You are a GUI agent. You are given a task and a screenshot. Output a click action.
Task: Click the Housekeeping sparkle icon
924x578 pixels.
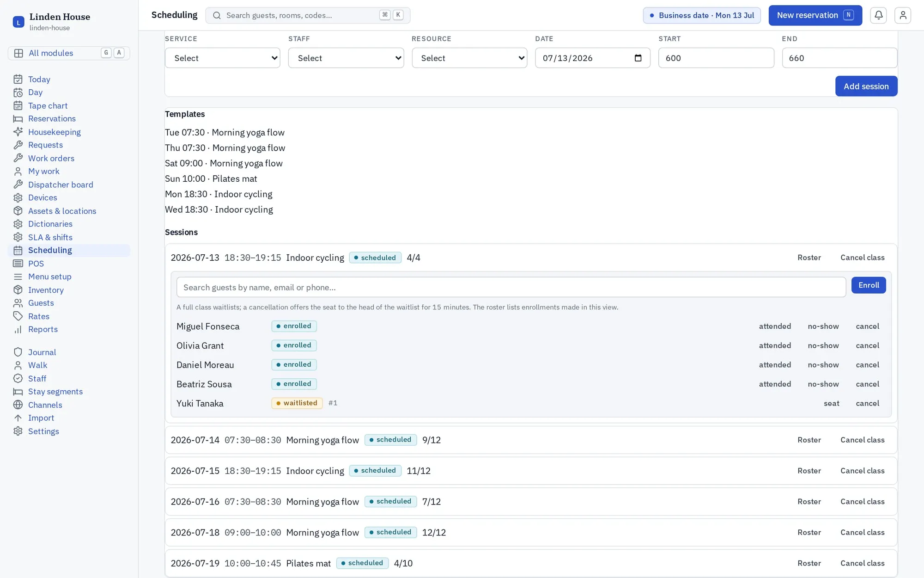[18, 132]
